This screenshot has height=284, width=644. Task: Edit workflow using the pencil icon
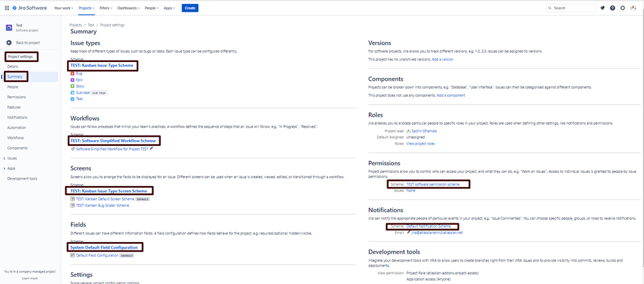(x=152, y=149)
